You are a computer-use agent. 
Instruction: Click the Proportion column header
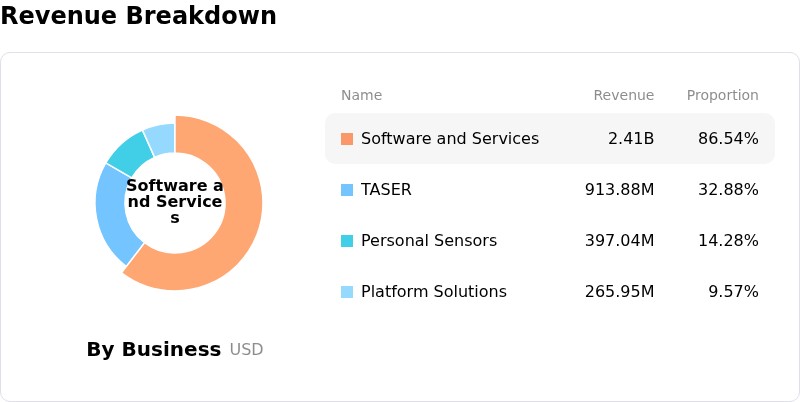click(722, 95)
